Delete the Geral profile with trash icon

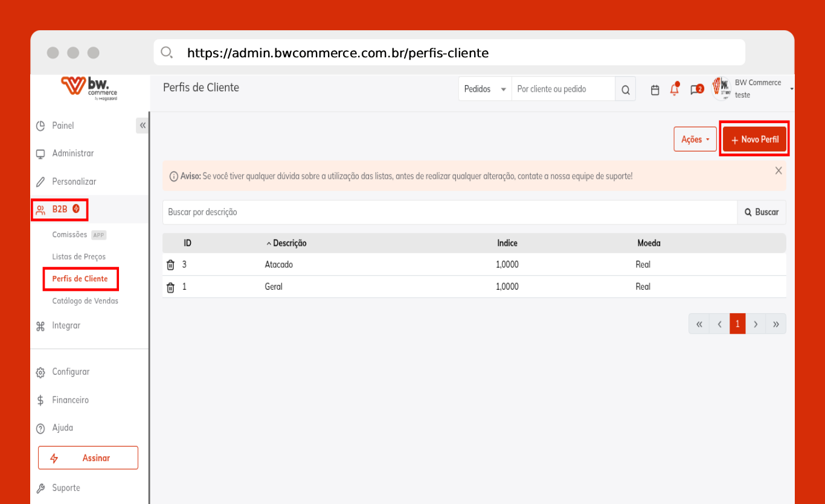coord(170,287)
